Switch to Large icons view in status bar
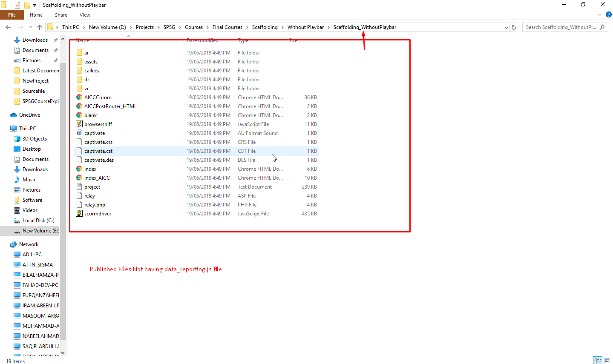 (x=608, y=361)
